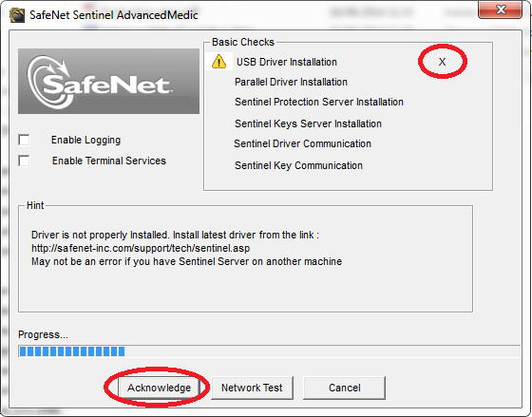Image resolution: width=532 pixels, height=417 pixels.
Task: Select Sentinel Key Communication check
Action: 298,165
